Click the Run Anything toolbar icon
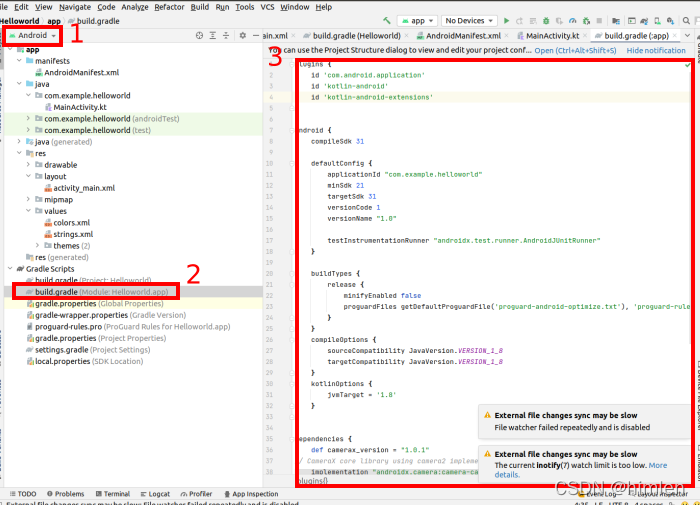 coord(632,21)
